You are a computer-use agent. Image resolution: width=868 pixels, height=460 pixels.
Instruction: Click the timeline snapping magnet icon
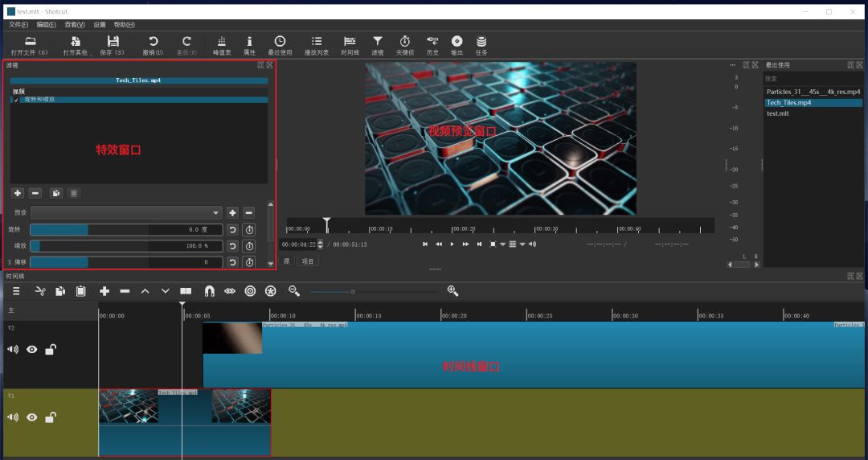point(209,291)
